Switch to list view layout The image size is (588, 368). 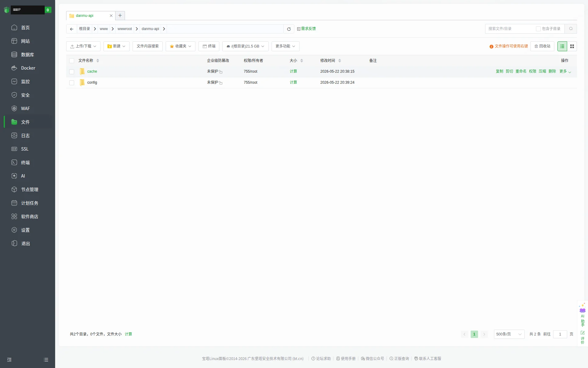[x=562, y=46]
